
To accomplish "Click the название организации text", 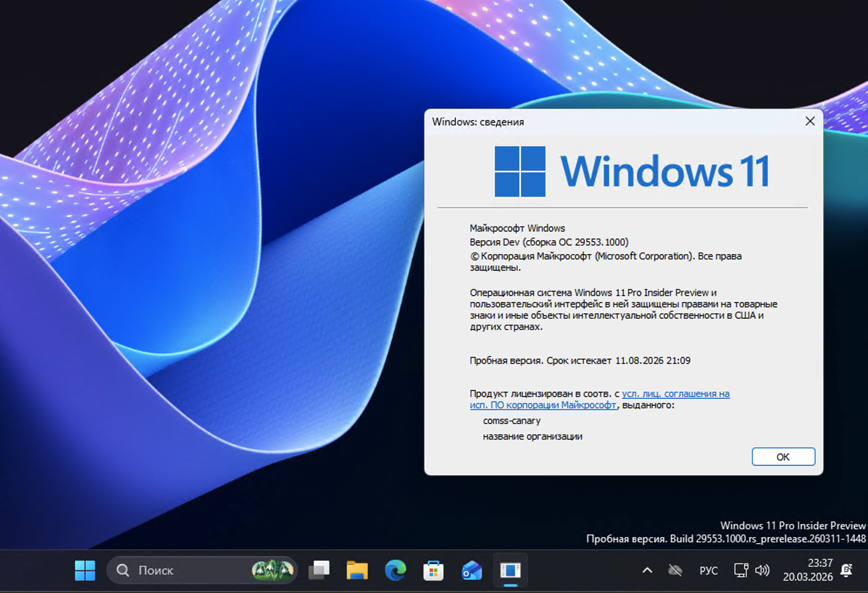I will click(x=532, y=436).
